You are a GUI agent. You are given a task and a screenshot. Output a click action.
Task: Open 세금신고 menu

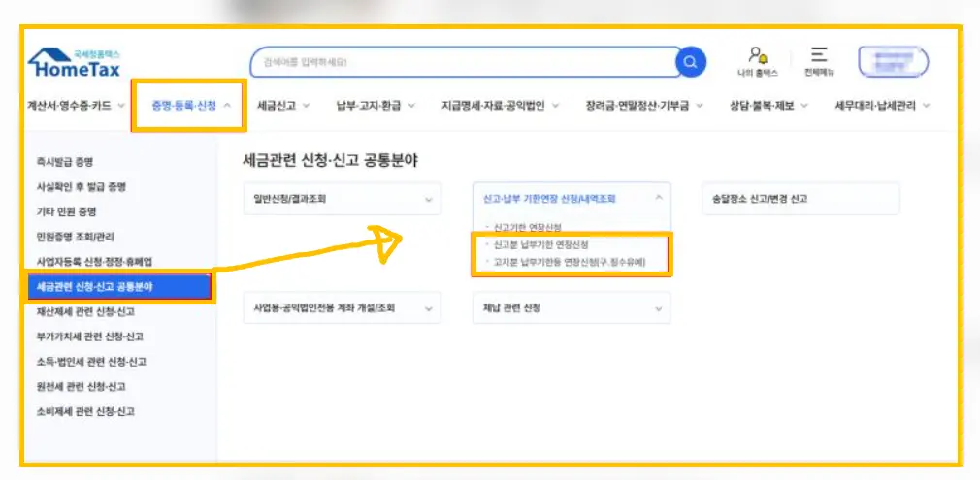(x=282, y=106)
